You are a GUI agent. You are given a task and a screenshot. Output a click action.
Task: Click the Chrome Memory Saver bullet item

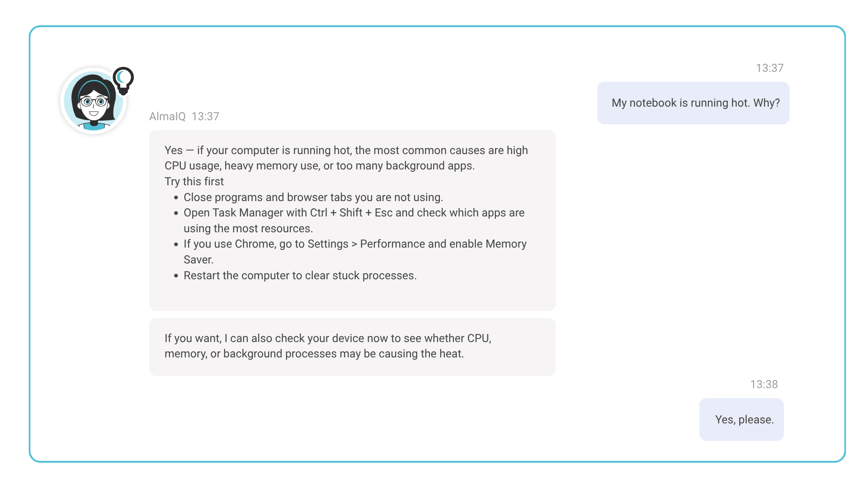coord(355,252)
